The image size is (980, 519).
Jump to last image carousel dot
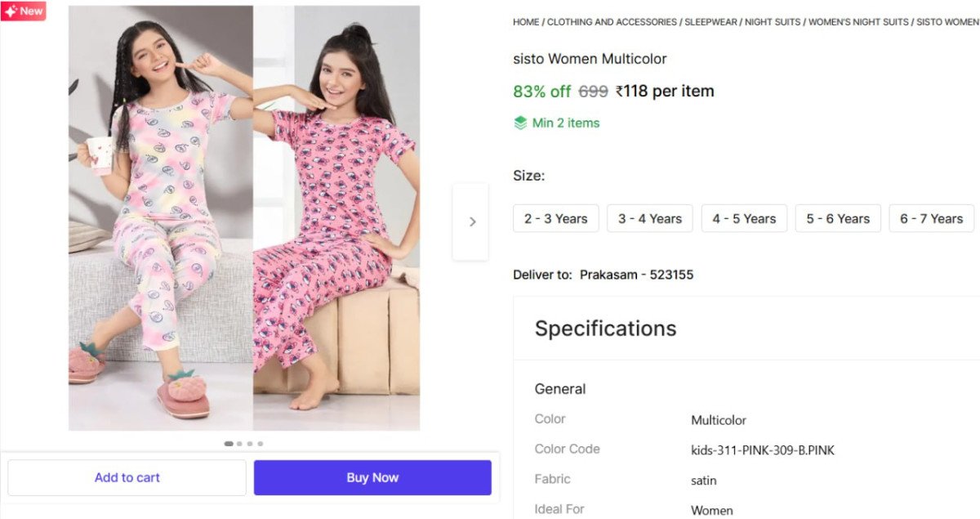click(x=261, y=444)
